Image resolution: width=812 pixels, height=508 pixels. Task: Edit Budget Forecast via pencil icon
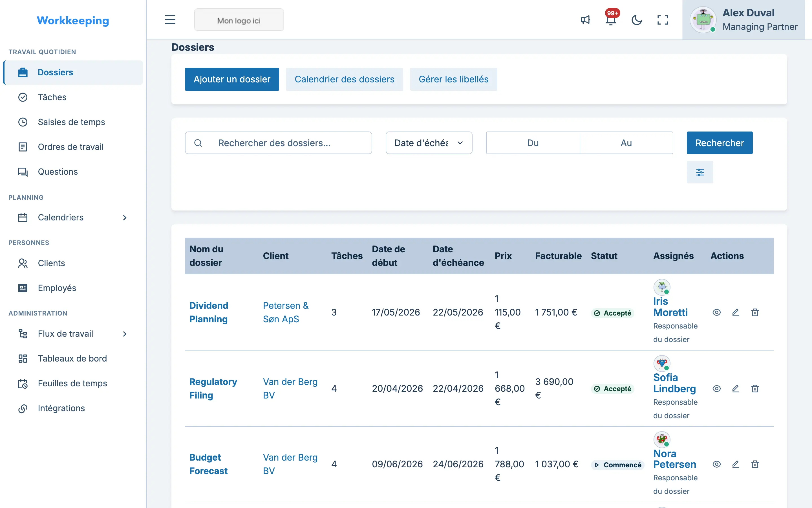[x=736, y=464]
